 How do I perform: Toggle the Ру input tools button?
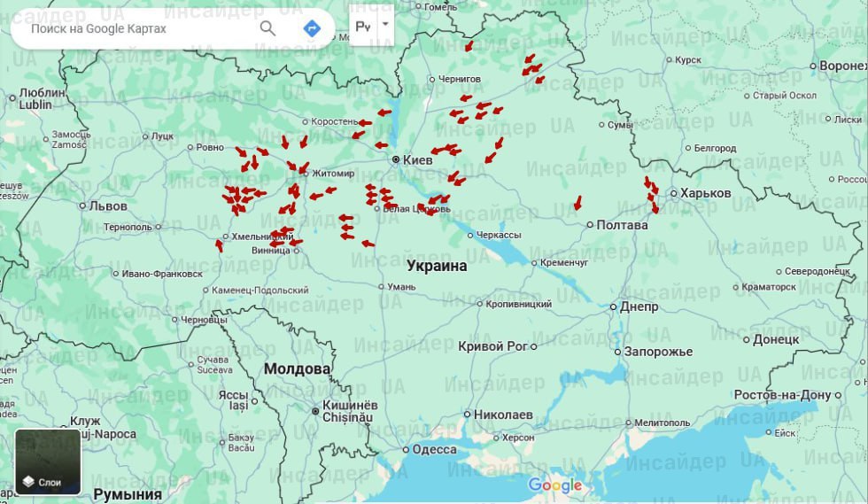(x=363, y=27)
